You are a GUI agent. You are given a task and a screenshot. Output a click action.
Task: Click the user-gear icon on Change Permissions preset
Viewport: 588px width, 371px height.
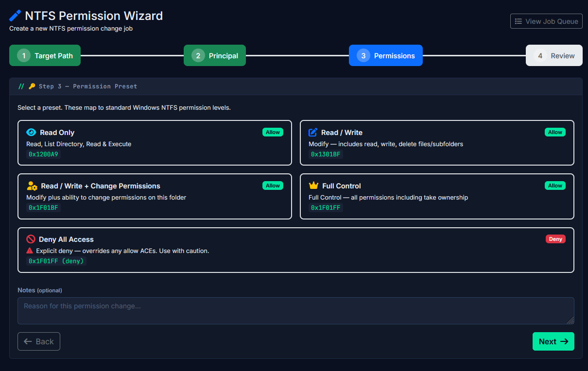point(32,185)
